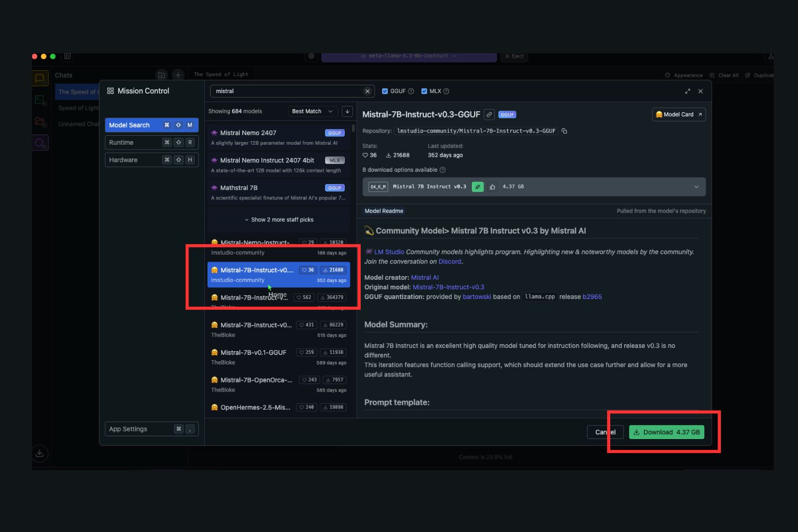Open the Chat section in the background sidebar

[x=40, y=79]
